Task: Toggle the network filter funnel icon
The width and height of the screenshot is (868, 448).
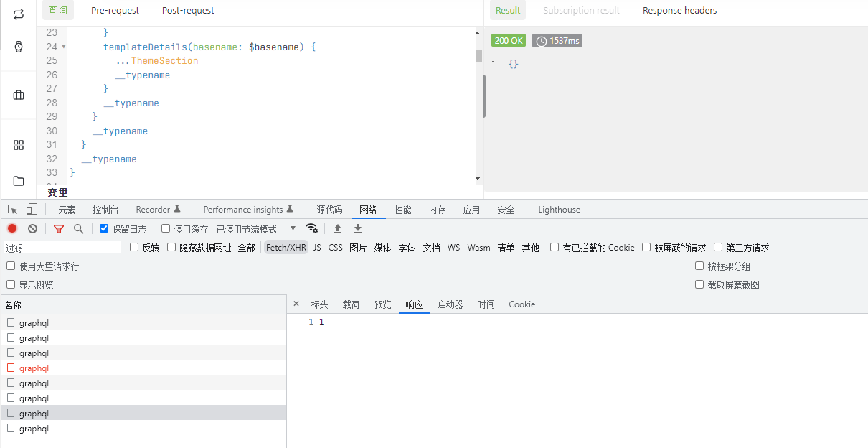Action: 59,228
